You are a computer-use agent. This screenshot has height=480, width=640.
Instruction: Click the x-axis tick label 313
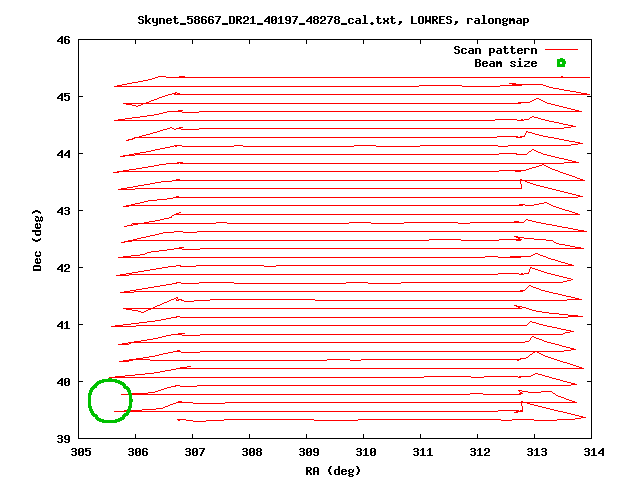[537, 452]
